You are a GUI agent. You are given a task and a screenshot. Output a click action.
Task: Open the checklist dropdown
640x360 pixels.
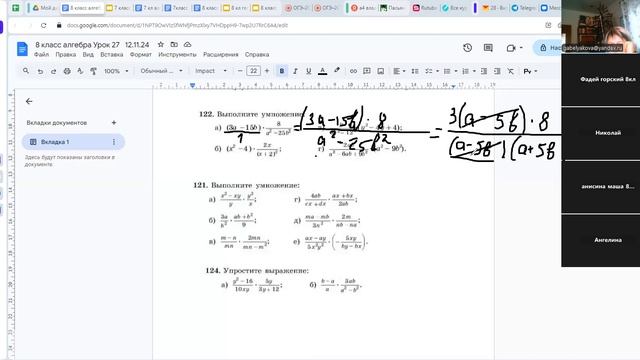coord(431,71)
